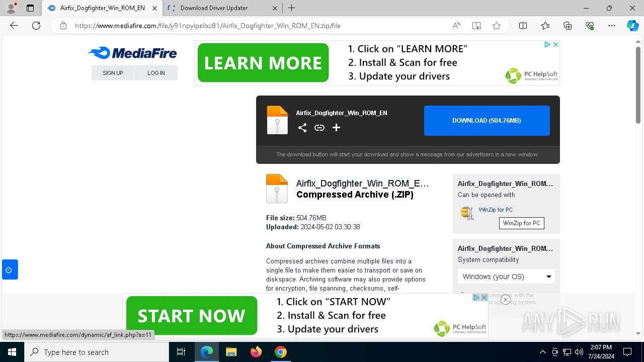Open the WinZip for PC link
The image size is (644, 362).
pyautogui.click(x=496, y=210)
